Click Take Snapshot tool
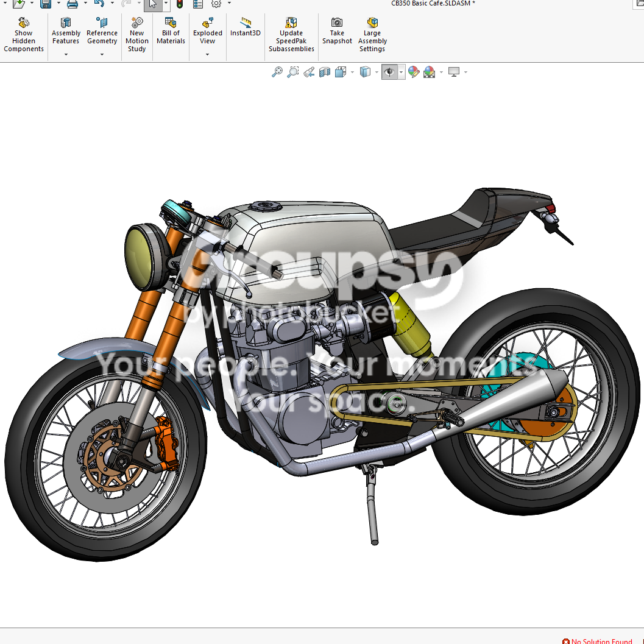This screenshot has width=644, height=644. (337, 31)
